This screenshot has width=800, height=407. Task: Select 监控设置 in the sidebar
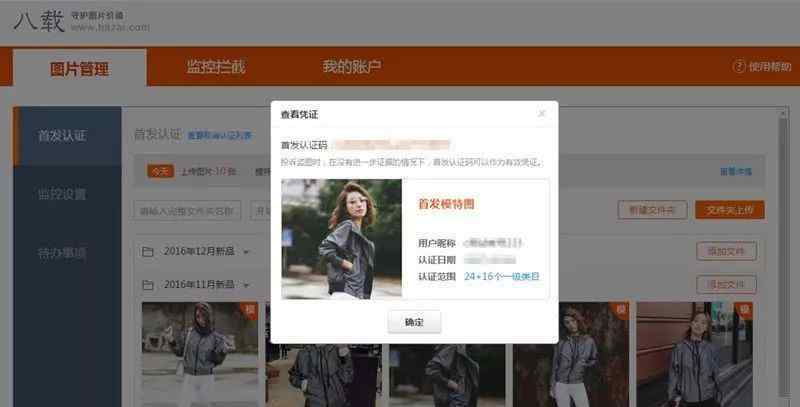(62, 194)
